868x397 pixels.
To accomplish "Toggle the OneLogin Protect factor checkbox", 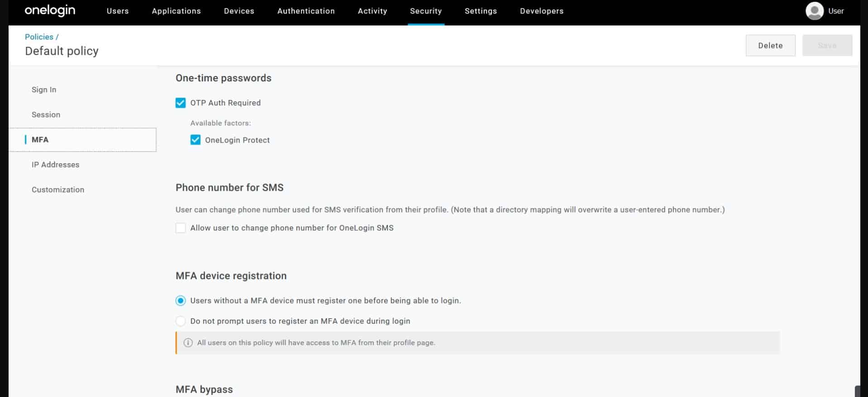I will pyautogui.click(x=196, y=140).
